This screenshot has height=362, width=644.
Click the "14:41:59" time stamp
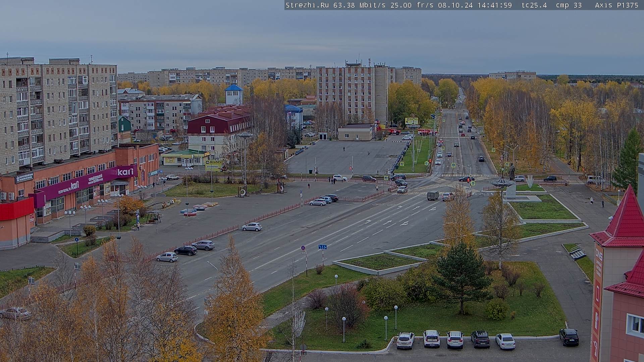tap(495, 5)
